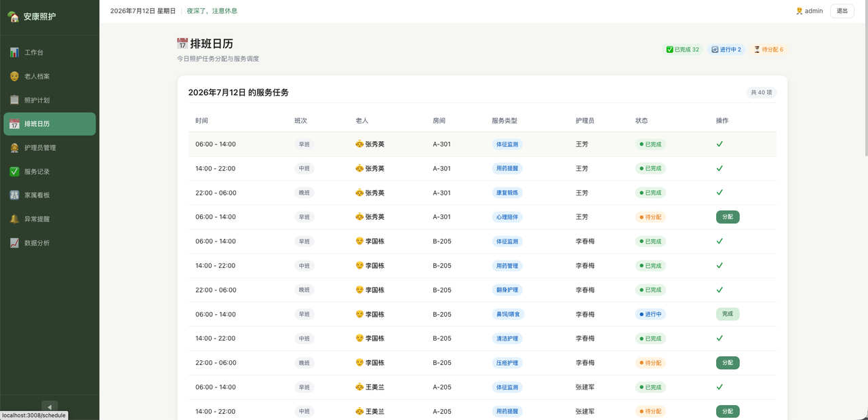Click the 用药管理 service tag
This screenshot has width=868, height=420.
point(507,265)
